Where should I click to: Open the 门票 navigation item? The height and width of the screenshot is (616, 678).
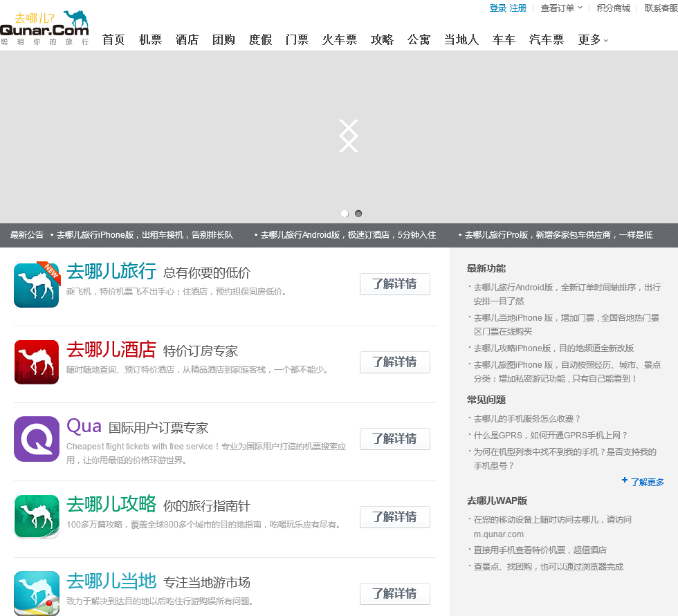pos(297,39)
